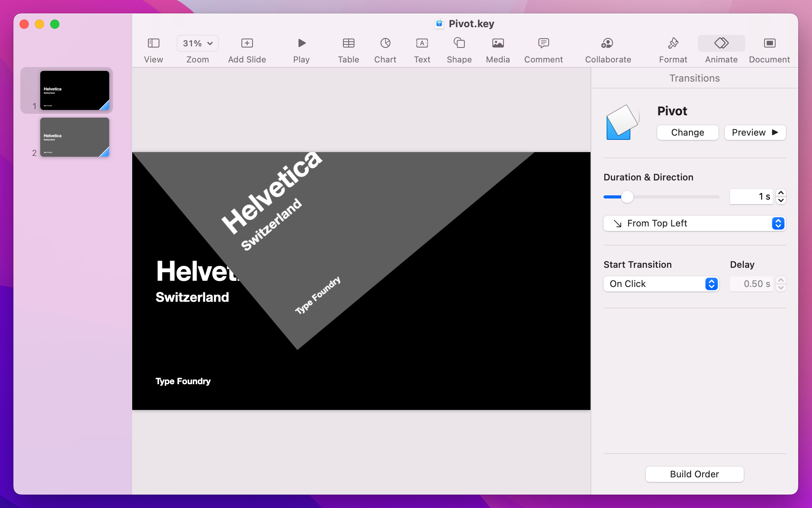Select slide 2 in the navigator
This screenshot has height=508, width=812.
pyautogui.click(x=75, y=137)
